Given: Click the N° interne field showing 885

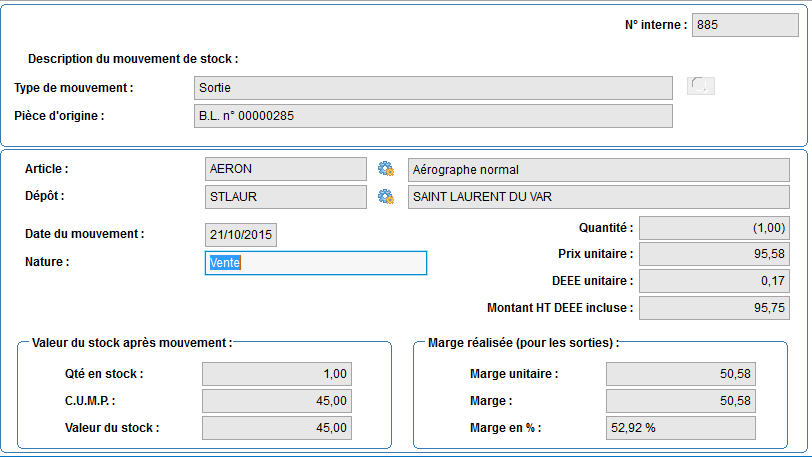Looking at the screenshot, I should 745,25.
